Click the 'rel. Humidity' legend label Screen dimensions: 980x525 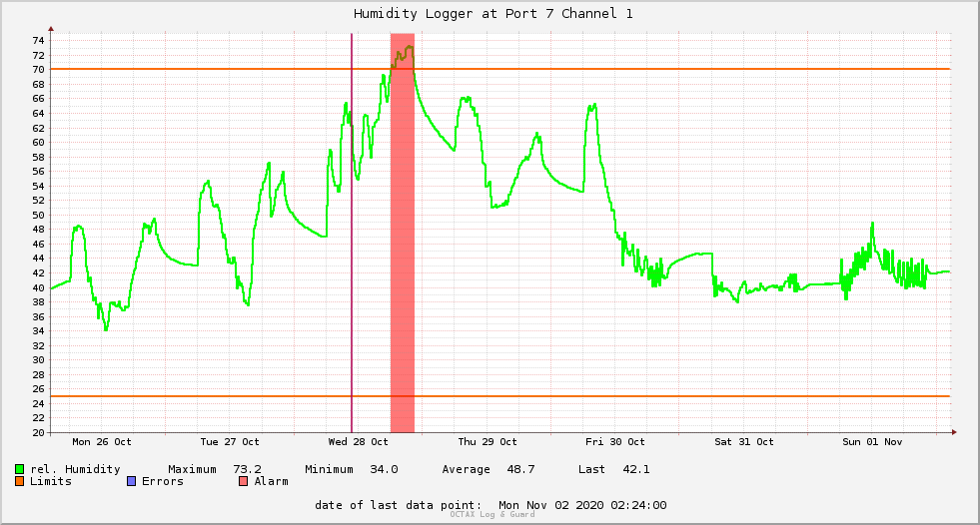[75, 469]
